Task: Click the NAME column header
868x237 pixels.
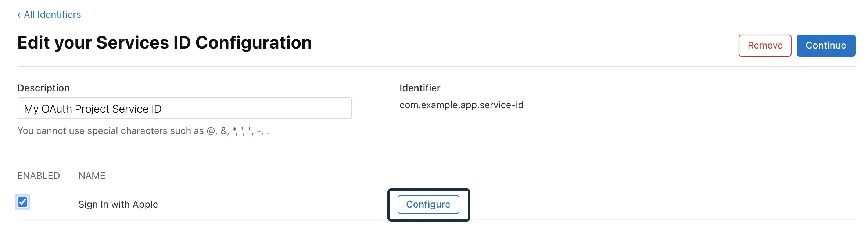Action: click(92, 176)
